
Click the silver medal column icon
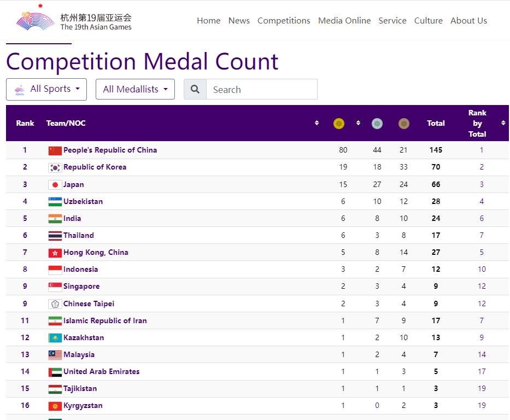pyautogui.click(x=377, y=124)
